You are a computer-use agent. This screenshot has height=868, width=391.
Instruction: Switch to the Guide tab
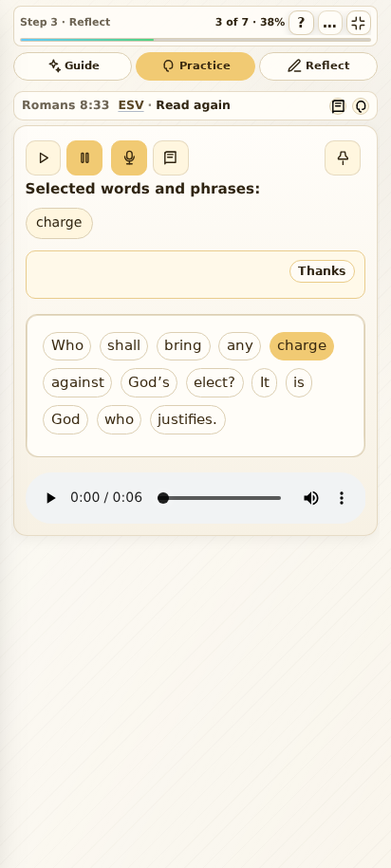pos(72,66)
